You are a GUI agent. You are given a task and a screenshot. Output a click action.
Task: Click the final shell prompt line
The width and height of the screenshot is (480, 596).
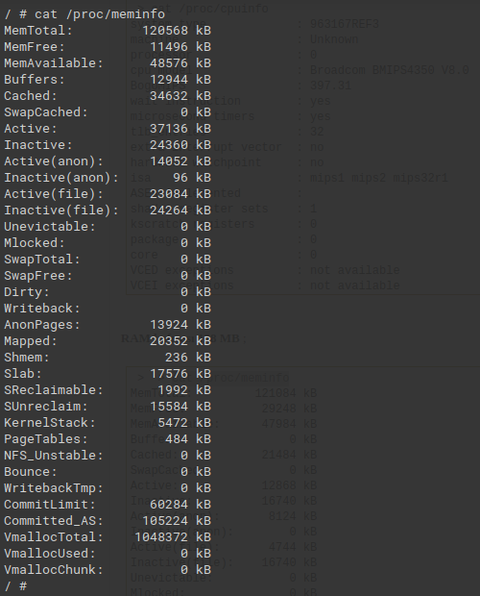tap(16, 586)
